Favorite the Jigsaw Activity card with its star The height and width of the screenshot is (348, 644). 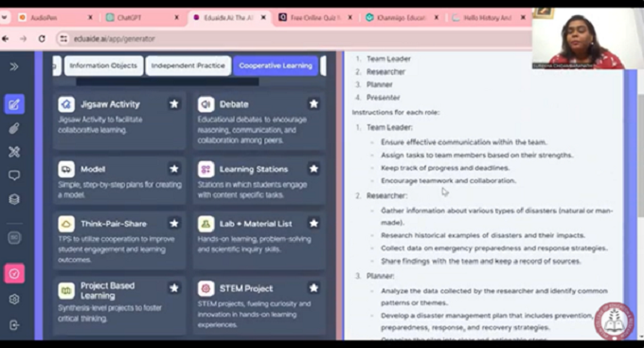pos(174,104)
